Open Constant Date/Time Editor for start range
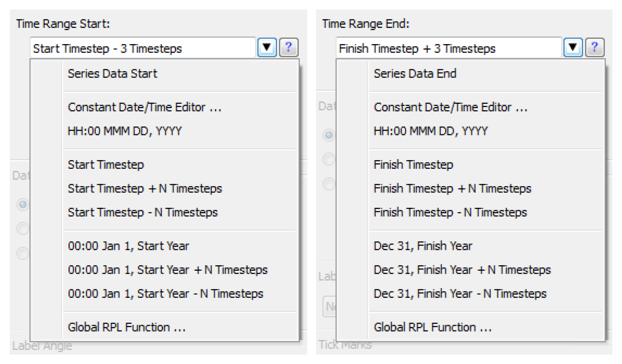Viewport: 622px width, 364px height. point(145,107)
